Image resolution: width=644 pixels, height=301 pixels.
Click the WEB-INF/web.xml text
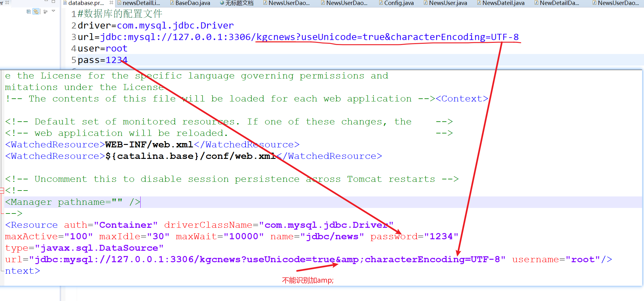click(x=149, y=145)
